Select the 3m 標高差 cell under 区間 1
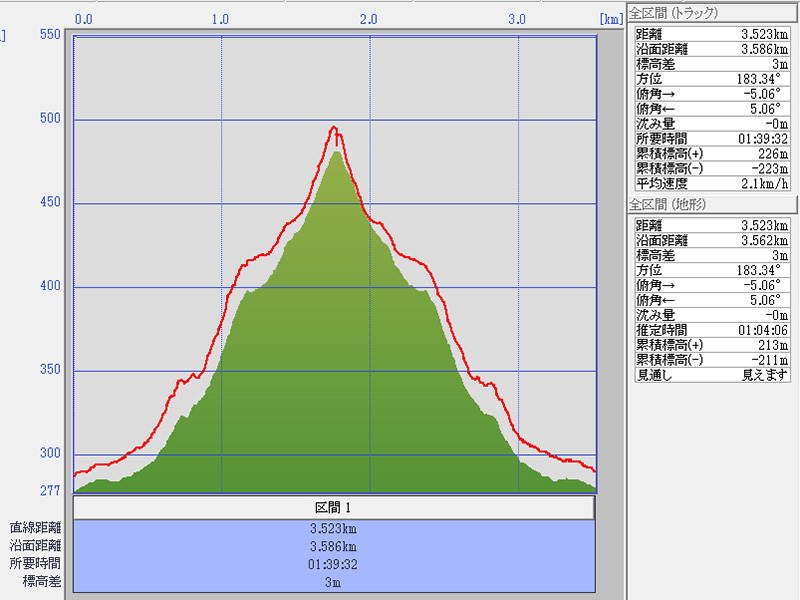The image size is (800, 600). pos(335,581)
